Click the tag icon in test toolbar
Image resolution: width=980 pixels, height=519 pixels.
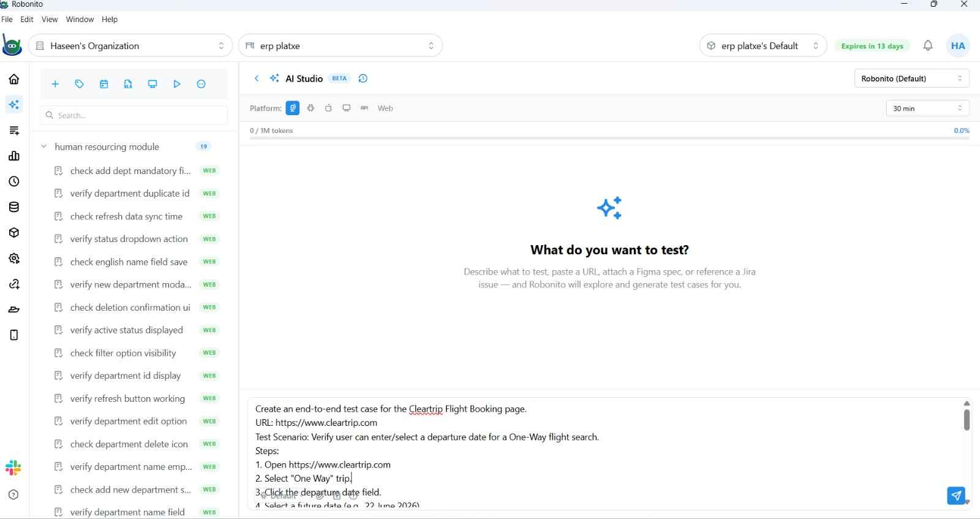click(80, 84)
